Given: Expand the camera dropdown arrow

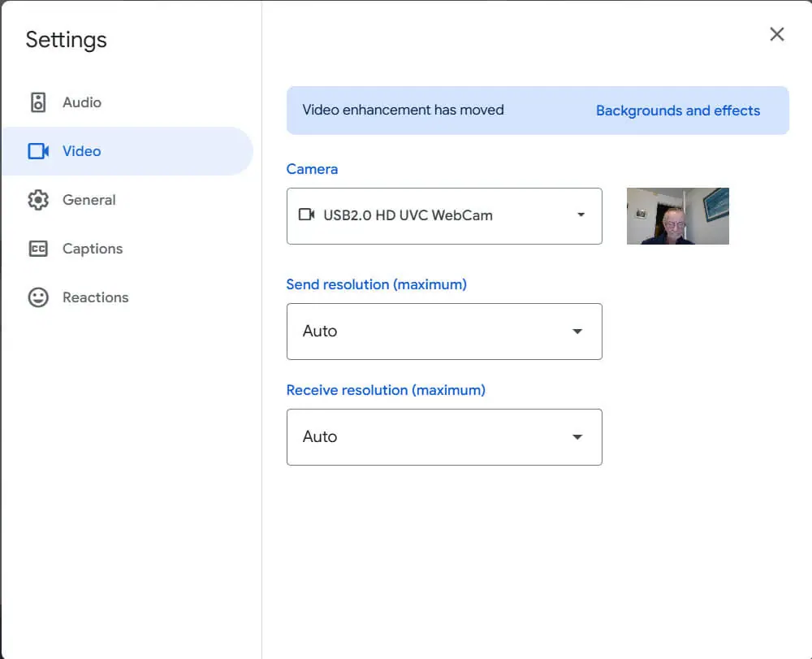Looking at the screenshot, I should pos(581,215).
